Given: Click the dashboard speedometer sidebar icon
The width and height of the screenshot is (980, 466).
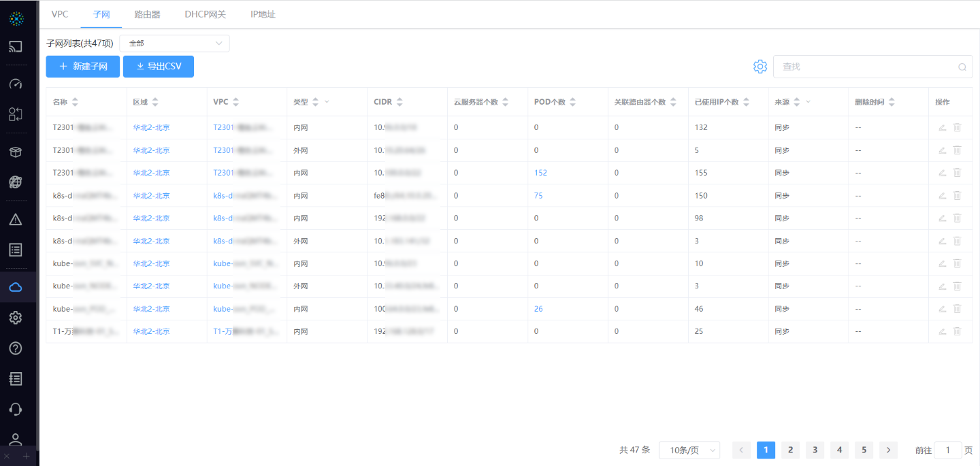Looking at the screenshot, I should pos(16,84).
